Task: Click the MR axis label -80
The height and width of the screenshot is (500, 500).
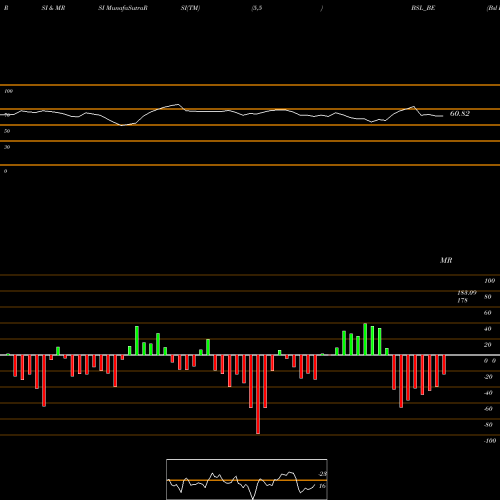Action: point(488,425)
